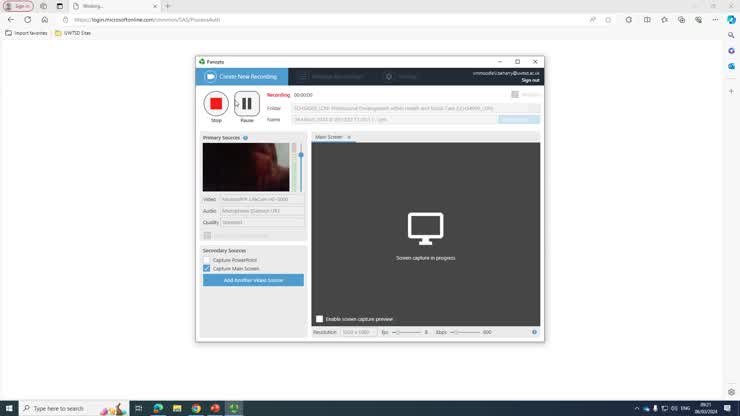Screen dimensions: 740x416
Task: Click Add Another Video Source button
Action: tap(253, 280)
